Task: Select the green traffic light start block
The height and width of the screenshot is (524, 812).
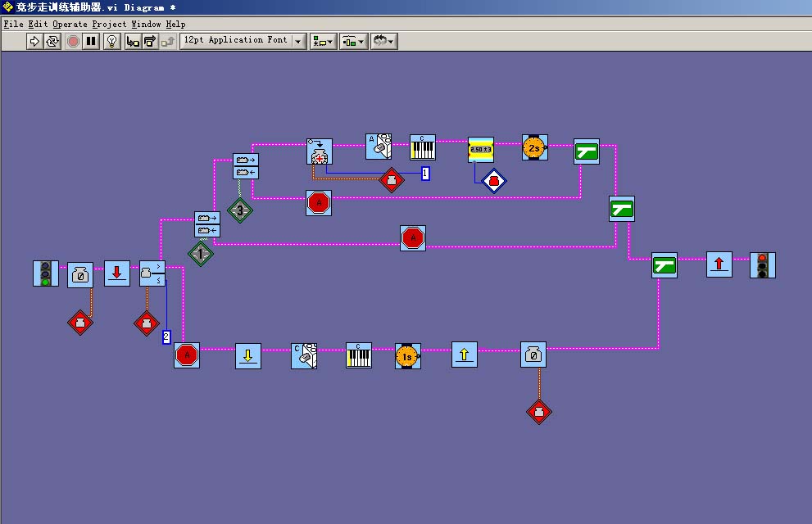Action: click(x=46, y=273)
